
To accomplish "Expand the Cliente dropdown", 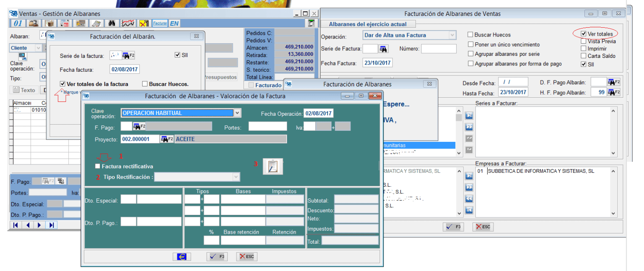I will (x=39, y=48).
